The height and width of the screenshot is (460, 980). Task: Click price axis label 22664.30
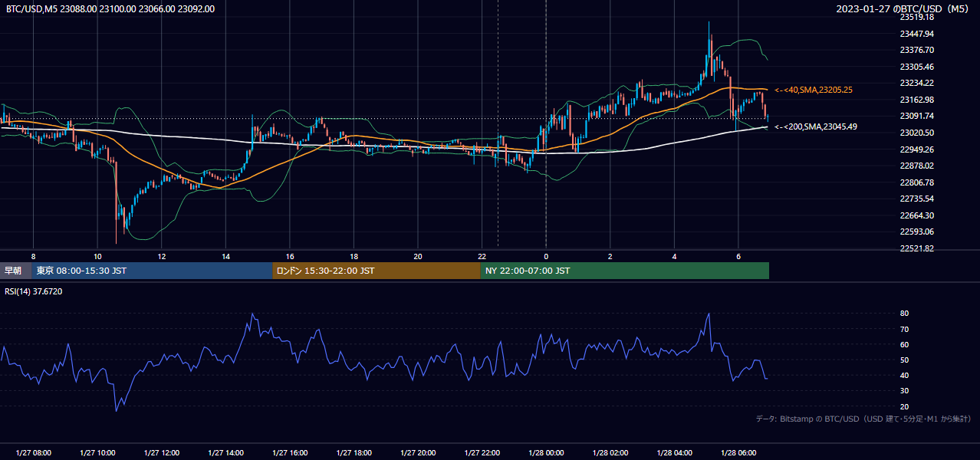click(x=917, y=215)
